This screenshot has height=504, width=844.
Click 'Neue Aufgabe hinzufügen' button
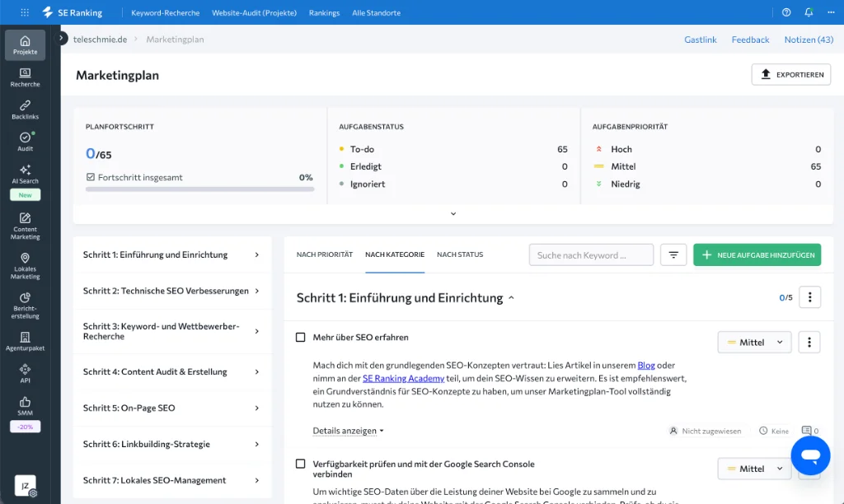757,255
